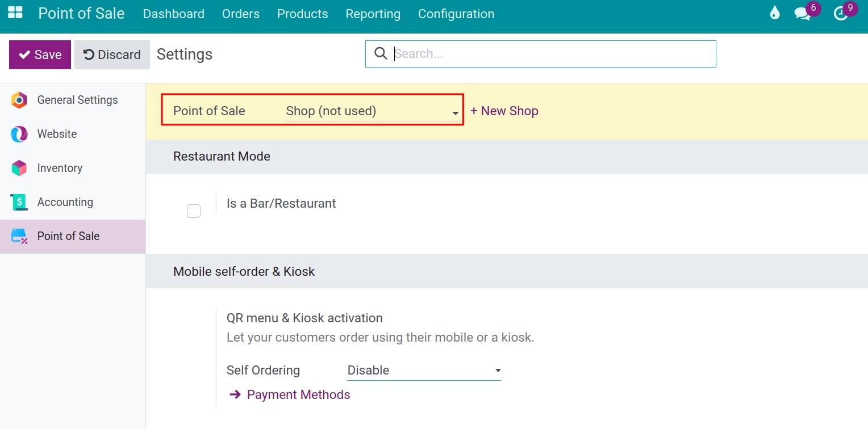The image size is (868, 429).
Task: Enable the Is a Bar/Restaurant checkbox
Action: 194,211
